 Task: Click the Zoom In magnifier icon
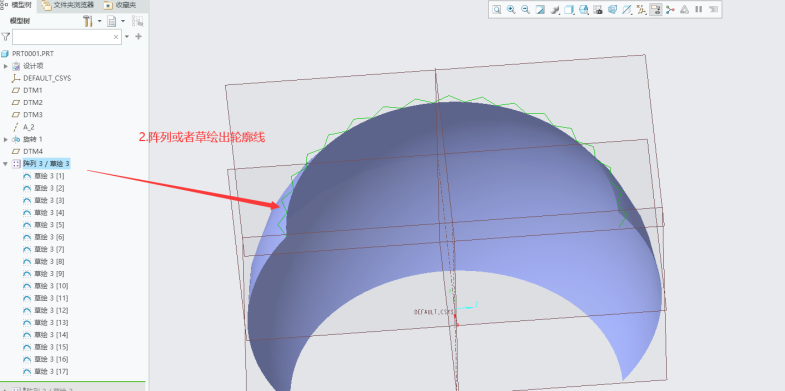pos(511,10)
